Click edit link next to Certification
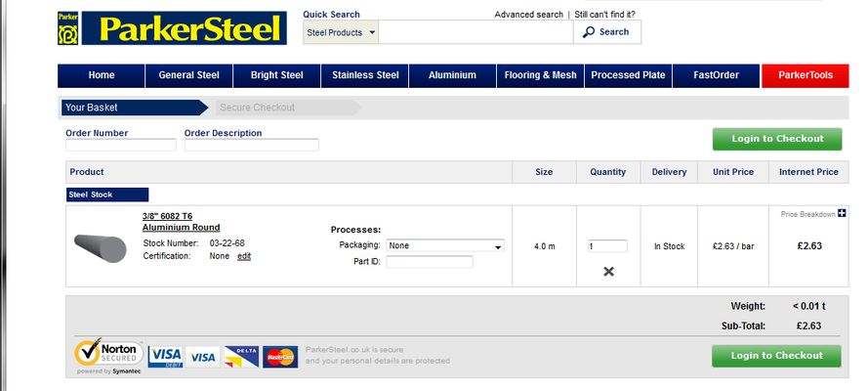This screenshot has height=391, width=868. coord(244,256)
